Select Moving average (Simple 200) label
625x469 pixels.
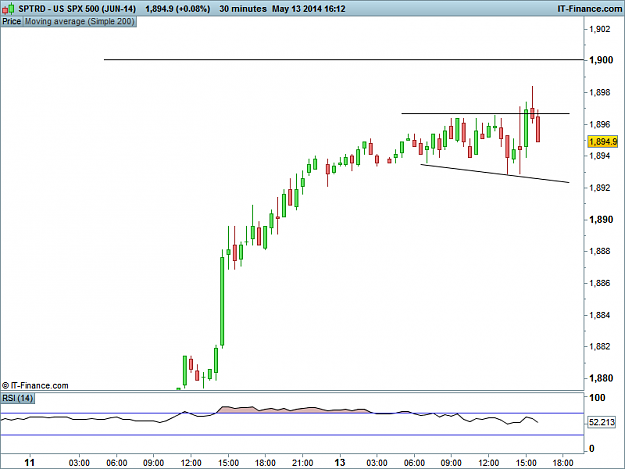click(80, 22)
